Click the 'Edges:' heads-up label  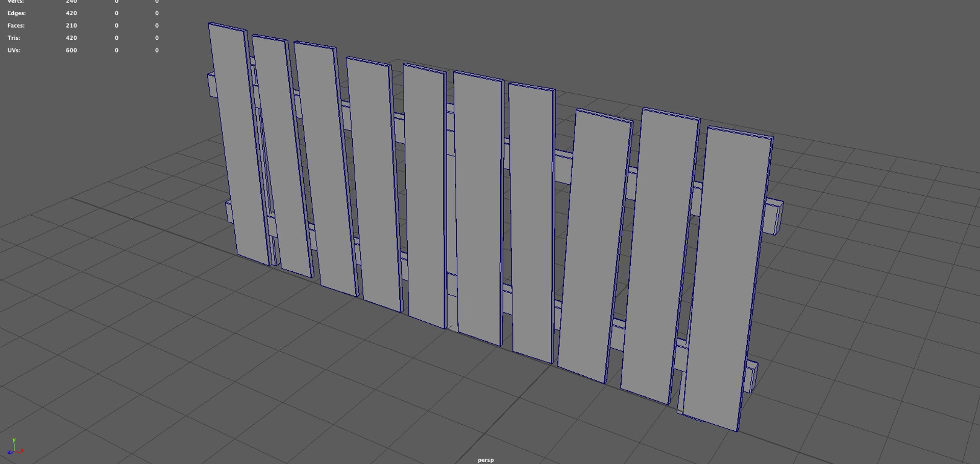click(x=16, y=13)
